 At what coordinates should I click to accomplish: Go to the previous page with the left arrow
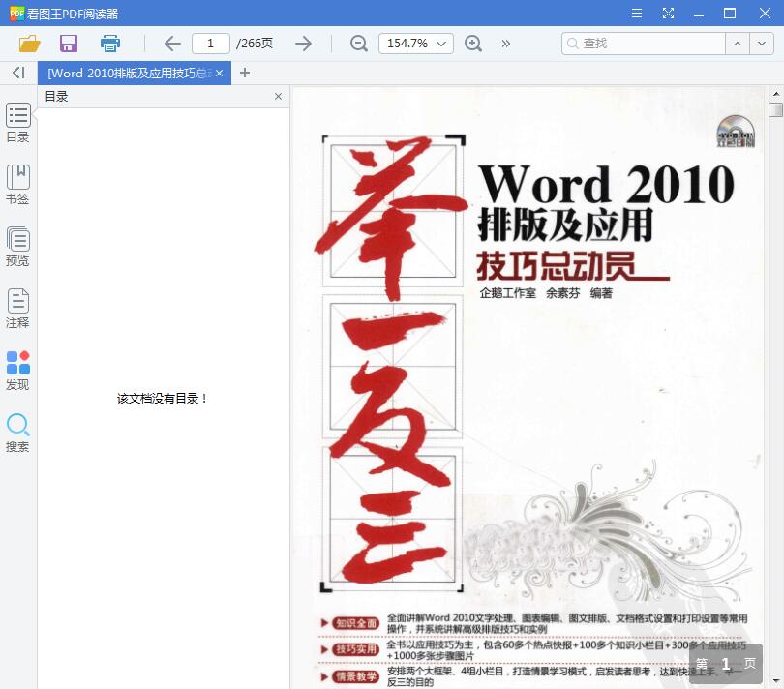click(172, 44)
